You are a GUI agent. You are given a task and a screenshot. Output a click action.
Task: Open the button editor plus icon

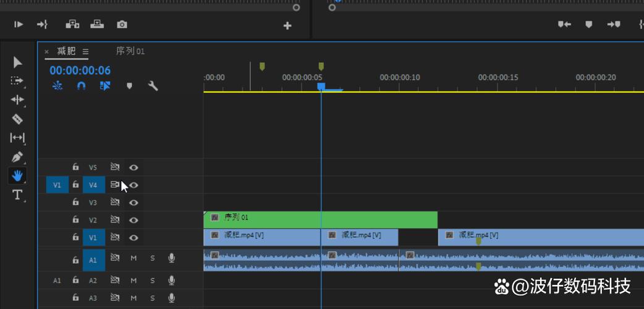(x=287, y=26)
